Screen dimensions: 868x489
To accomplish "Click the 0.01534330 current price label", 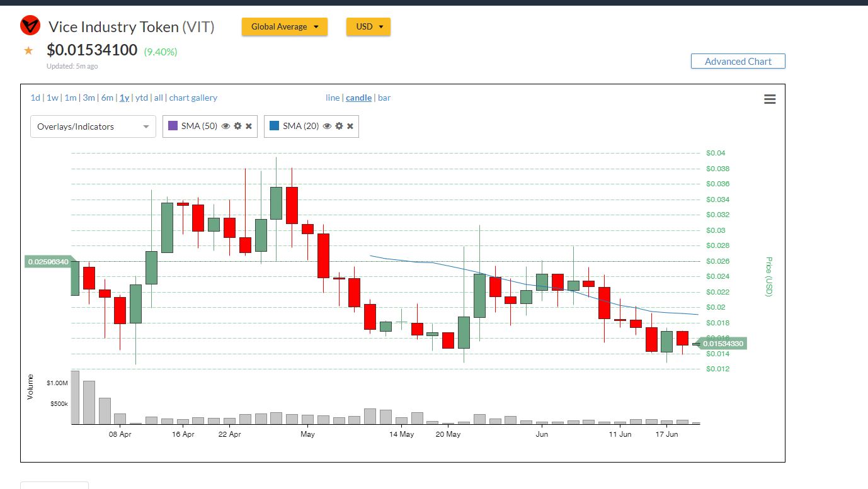I will tap(722, 344).
